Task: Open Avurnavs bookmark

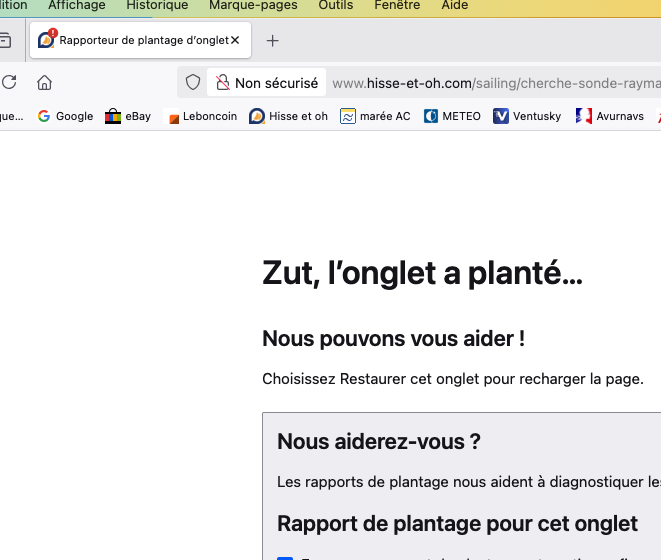Action: [610, 116]
